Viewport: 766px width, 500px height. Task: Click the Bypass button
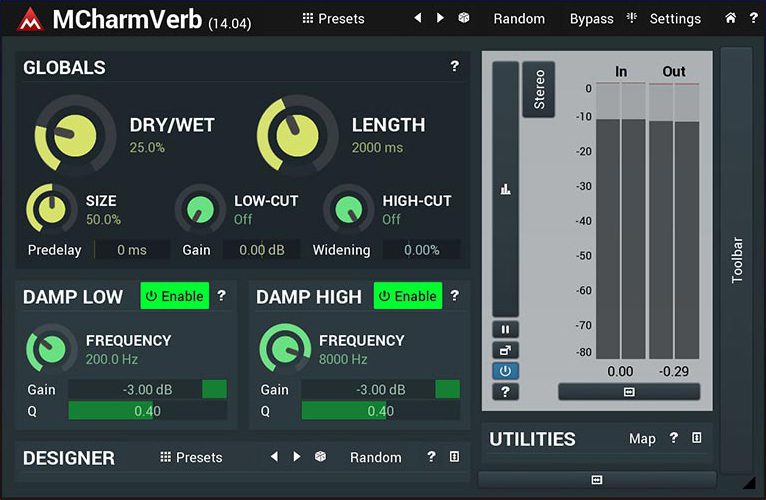[591, 18]
